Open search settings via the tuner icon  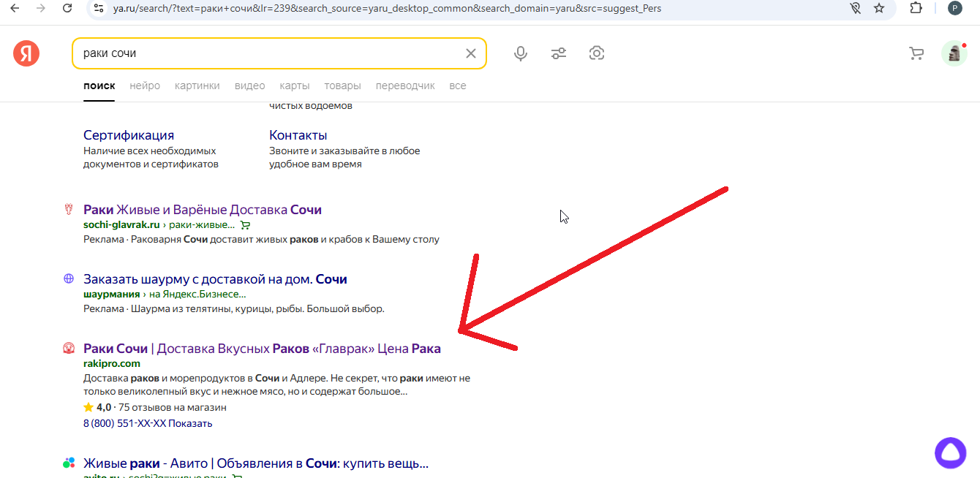pyautogui.click(x=559, y=53)
